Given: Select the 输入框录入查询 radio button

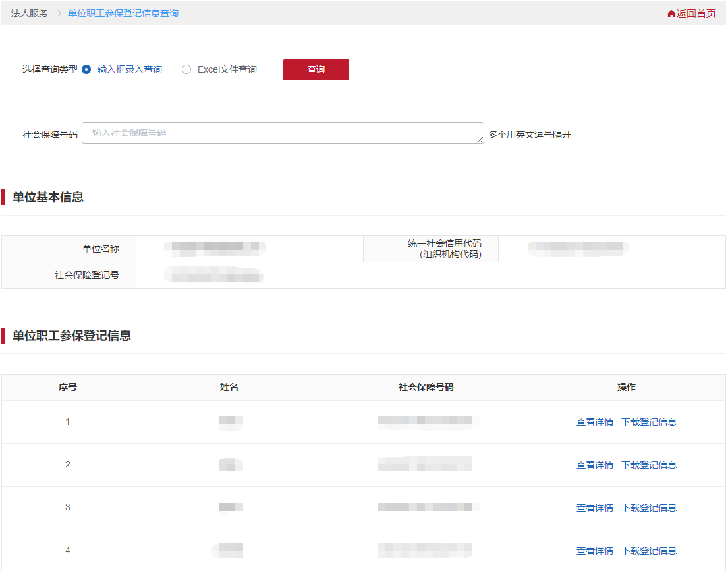Looking at the screenshot, I should (x=86, y=69).
